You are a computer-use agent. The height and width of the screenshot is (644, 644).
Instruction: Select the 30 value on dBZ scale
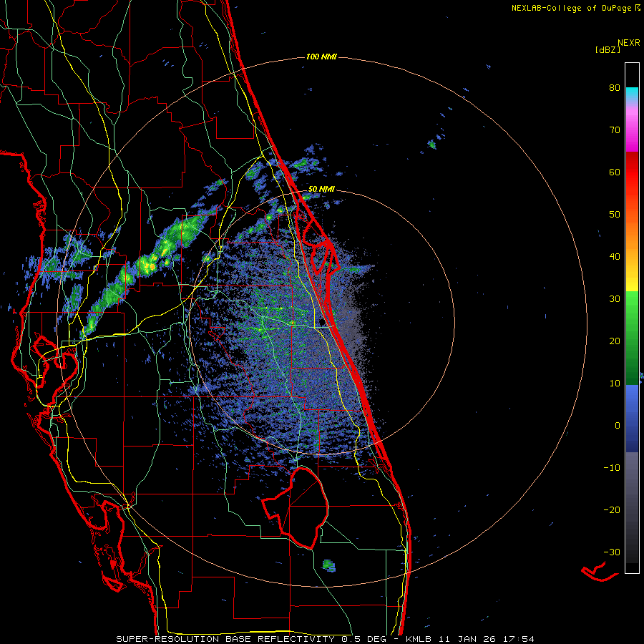pos(615,299)
